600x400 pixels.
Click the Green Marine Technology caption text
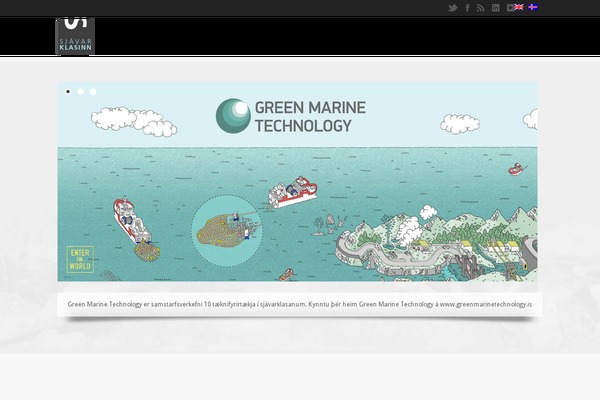click(x=300, y=304)
